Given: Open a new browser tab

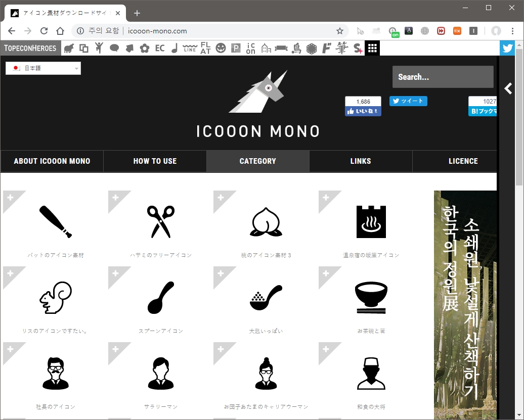Looking at the screenshot, I should click(137, 13).
